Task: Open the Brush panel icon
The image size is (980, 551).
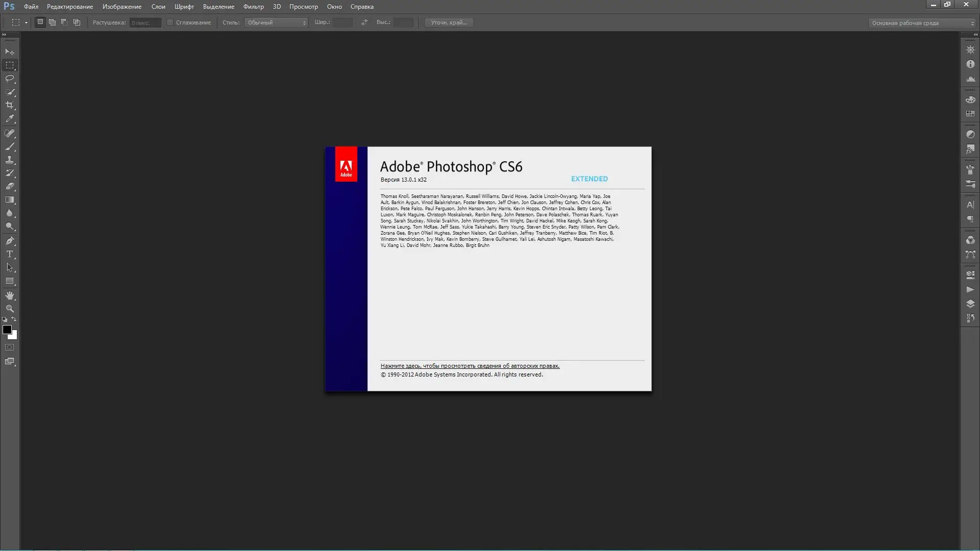Action: point(970,169)
